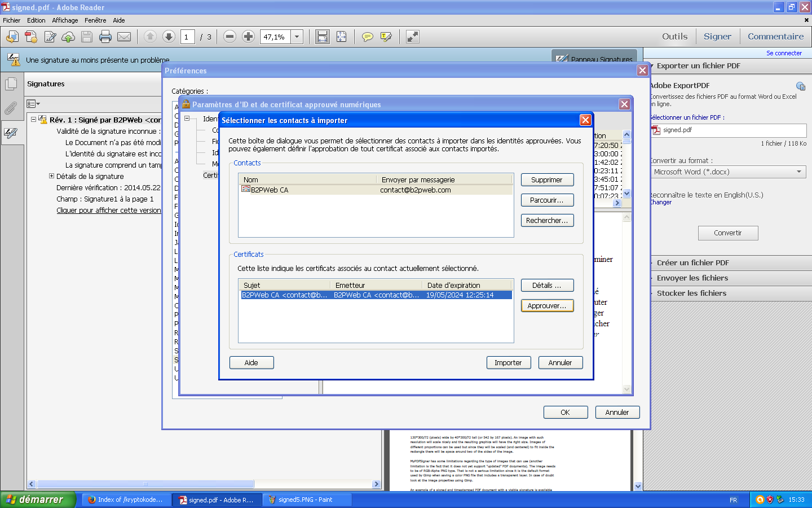Go to next page with the down arrow
Screen dimensions: 812x508
point(169,37)
